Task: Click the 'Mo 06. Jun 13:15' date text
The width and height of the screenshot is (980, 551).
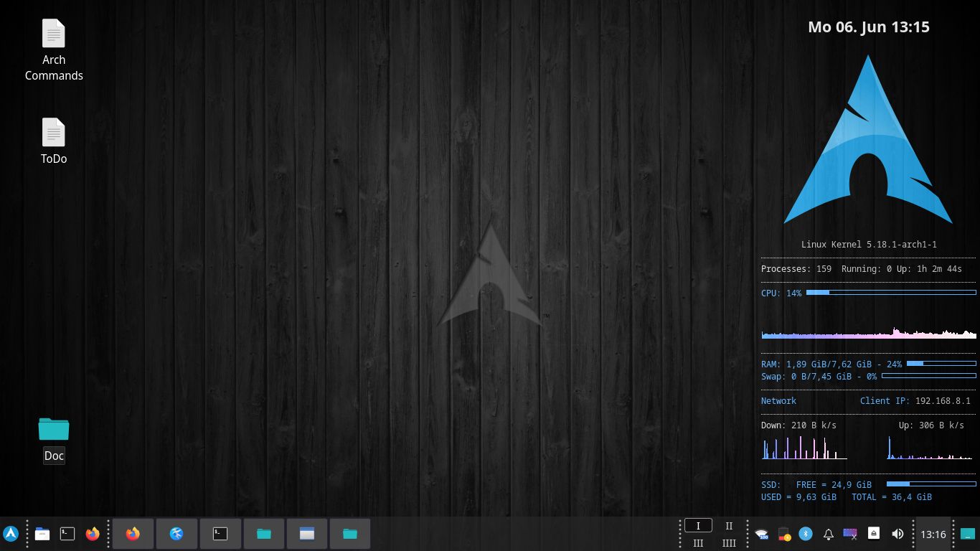Action: (869, 27)
